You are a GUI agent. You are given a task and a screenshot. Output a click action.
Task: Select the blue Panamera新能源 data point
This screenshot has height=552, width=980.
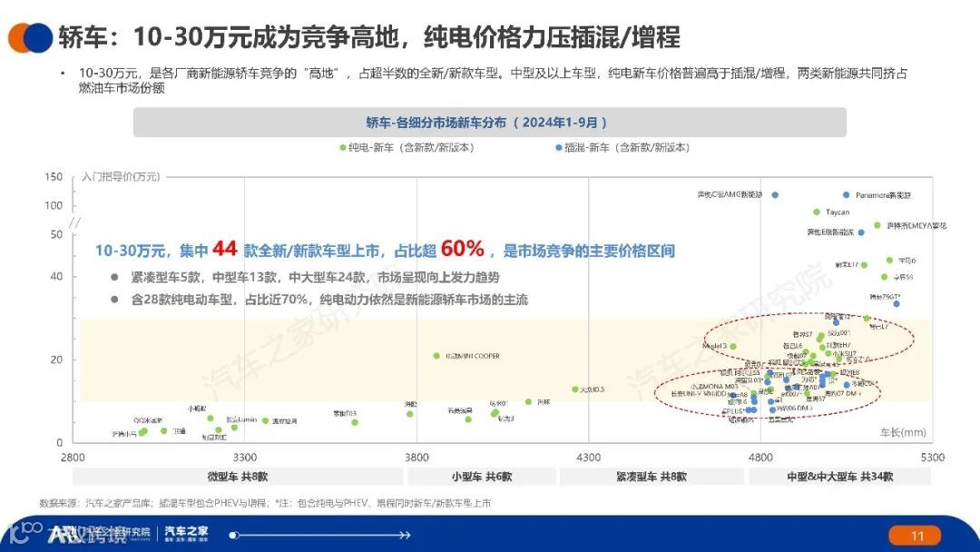(x=847, y=195)
